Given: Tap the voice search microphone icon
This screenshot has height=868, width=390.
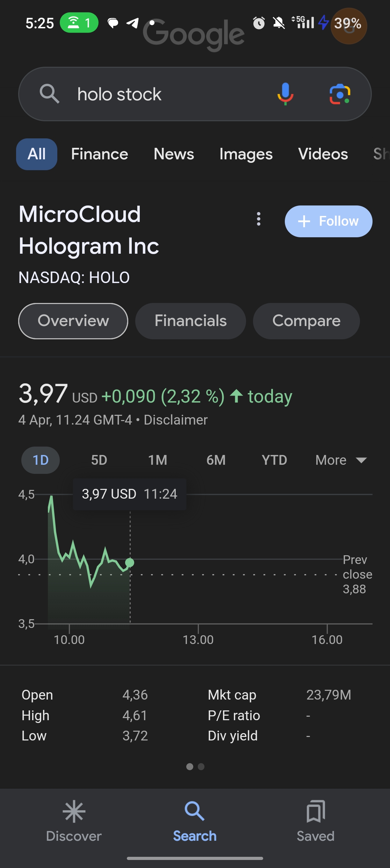Looking at the screenshot, I should tap(285, 94).
